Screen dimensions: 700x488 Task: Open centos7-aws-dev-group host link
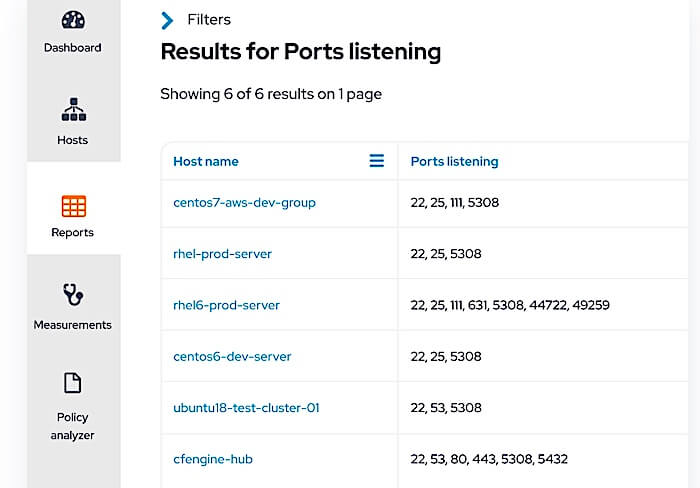244,203
